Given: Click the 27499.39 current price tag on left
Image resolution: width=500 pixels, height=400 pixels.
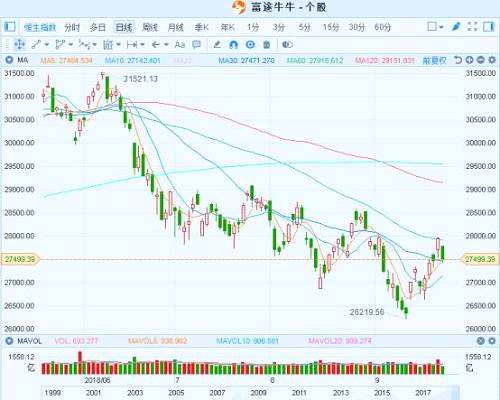Looking at the screenshot, I should [x=20, y=259].
